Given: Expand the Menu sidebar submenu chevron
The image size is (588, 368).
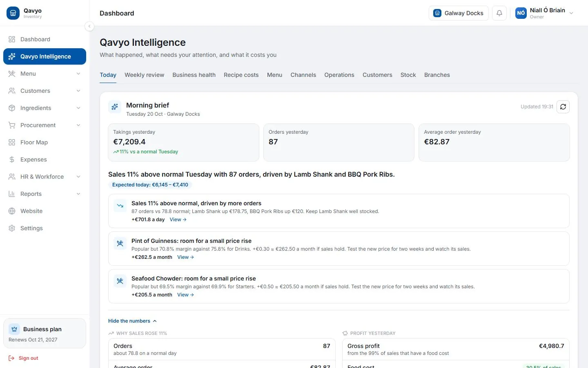Looking at the screenshot, I should coord(78,74).
